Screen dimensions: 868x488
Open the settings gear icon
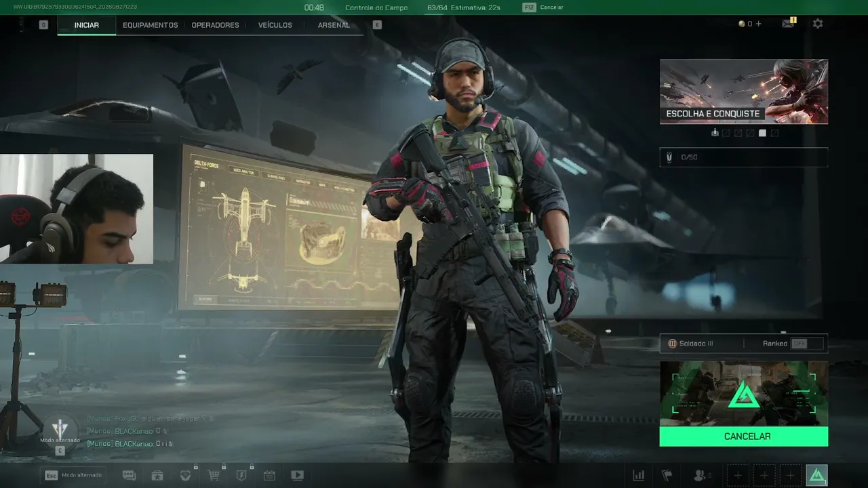point(818,24)
